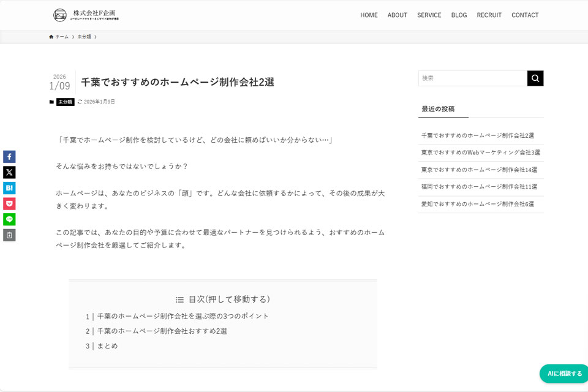Click the folder icon beside the category tag
The image size is (588, 392).
pos(51,101)
